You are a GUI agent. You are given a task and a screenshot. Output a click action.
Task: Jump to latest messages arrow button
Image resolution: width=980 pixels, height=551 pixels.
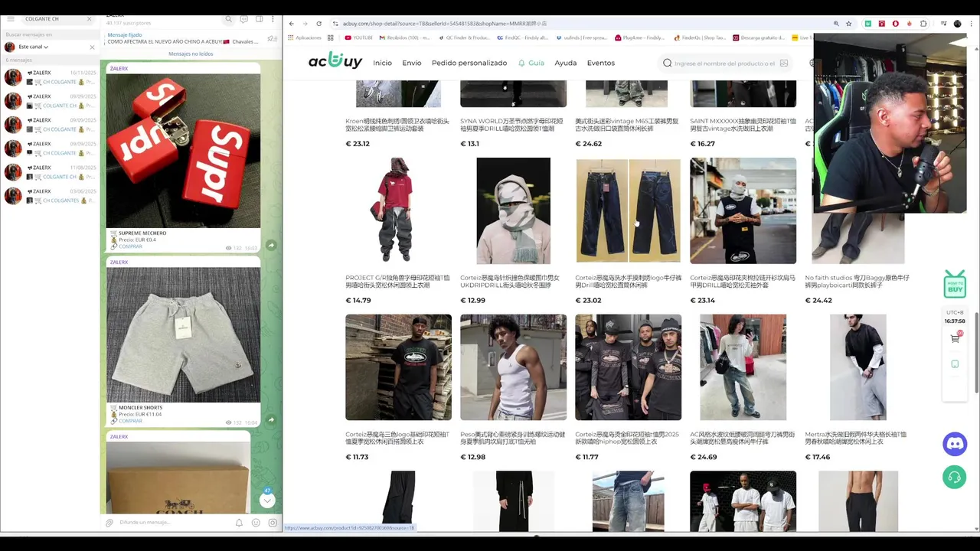[x=267, y=500]
